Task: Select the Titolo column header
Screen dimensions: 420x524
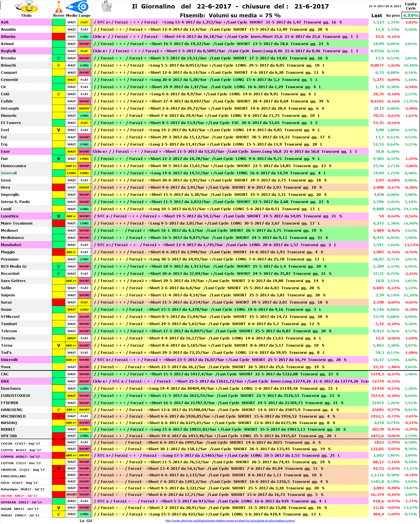Action: tap(26, 15)
